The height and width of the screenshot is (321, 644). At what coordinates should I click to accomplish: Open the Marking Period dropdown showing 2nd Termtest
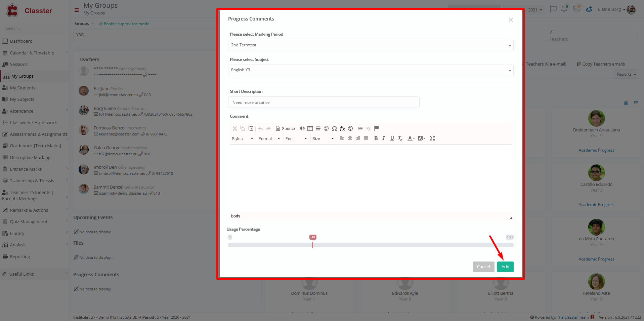371,45
